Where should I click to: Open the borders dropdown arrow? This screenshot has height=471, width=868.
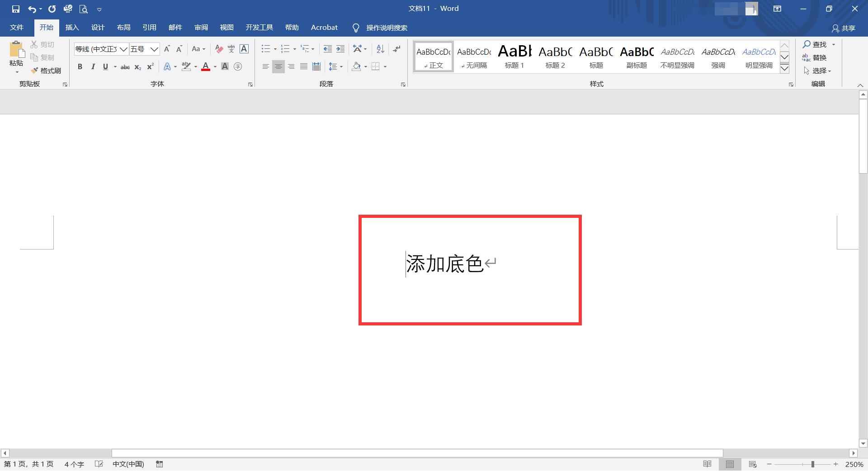[385, 67]
